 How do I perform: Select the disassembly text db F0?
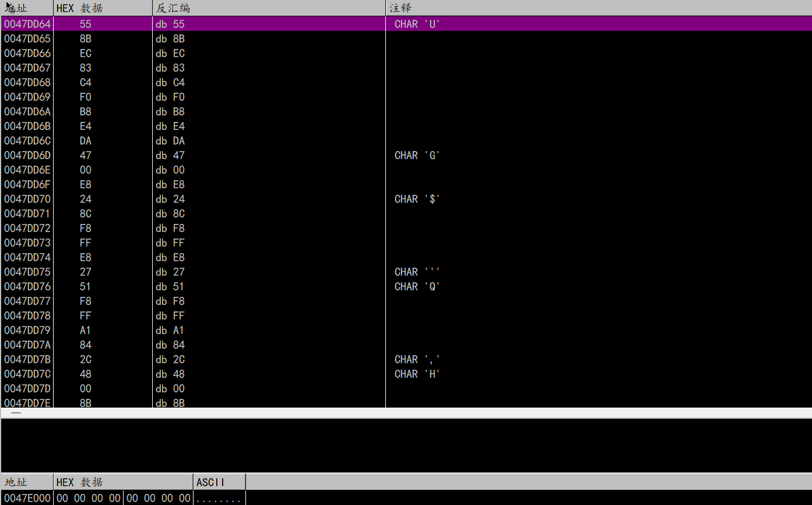(x=170, y=97)
